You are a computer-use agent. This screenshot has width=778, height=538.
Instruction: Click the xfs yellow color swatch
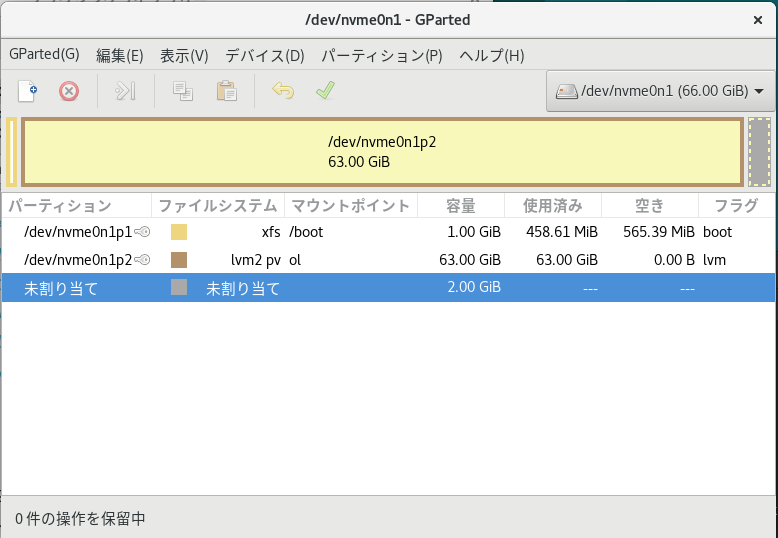point(179,232)
